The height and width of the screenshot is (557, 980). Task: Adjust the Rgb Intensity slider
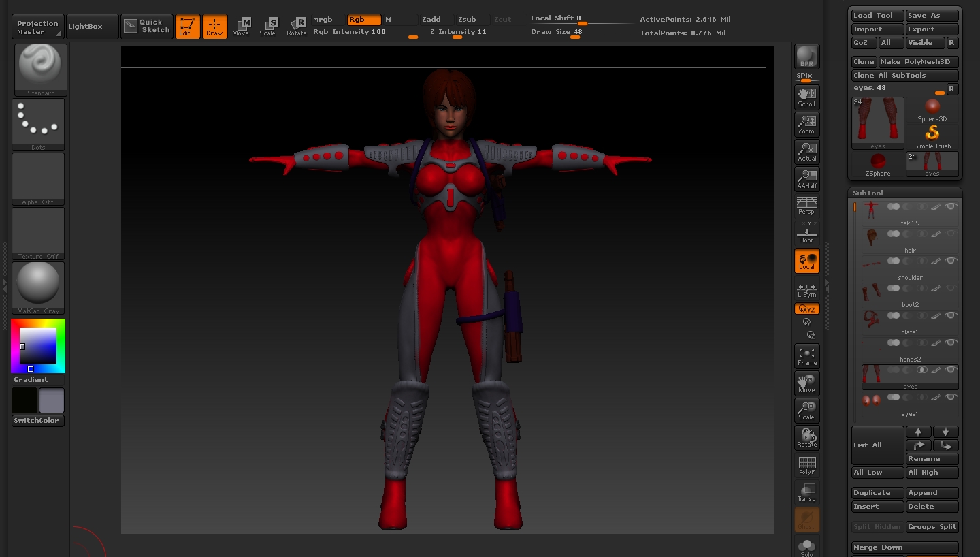pyautogui.click(x=365, y=33)
